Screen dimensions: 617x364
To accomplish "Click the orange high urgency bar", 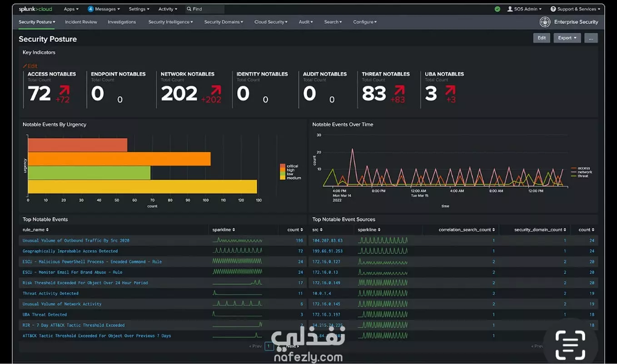I will 119,159.
